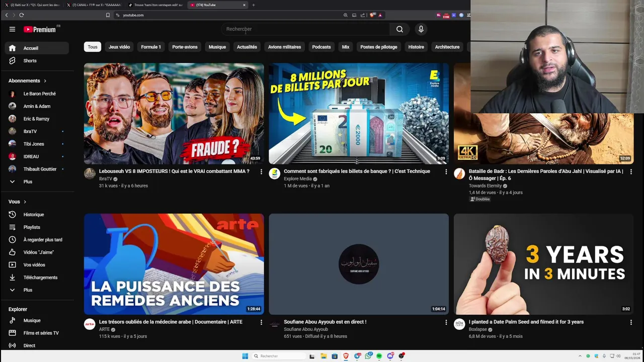Open options menu for Date Palm Seed video

pos(631,322)
